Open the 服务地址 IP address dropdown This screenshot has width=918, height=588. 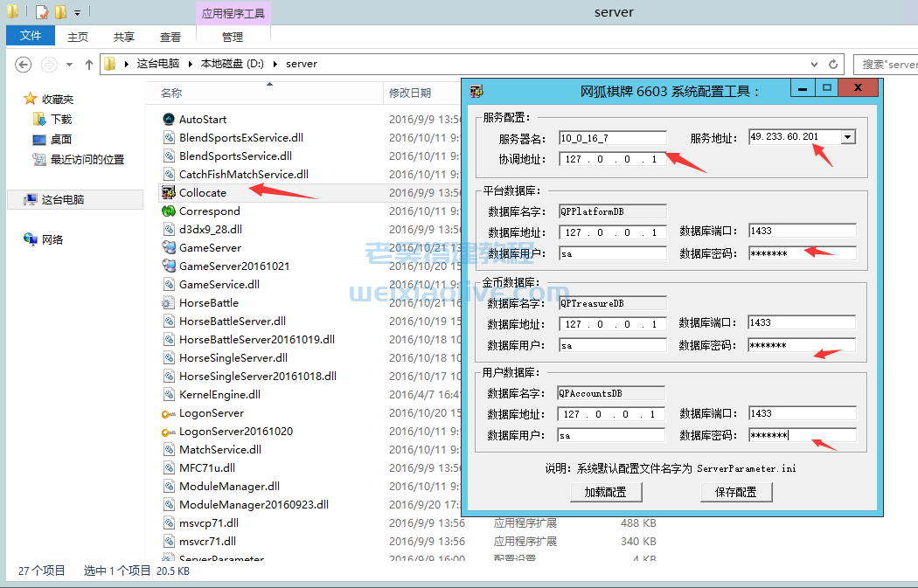point(847,137)
